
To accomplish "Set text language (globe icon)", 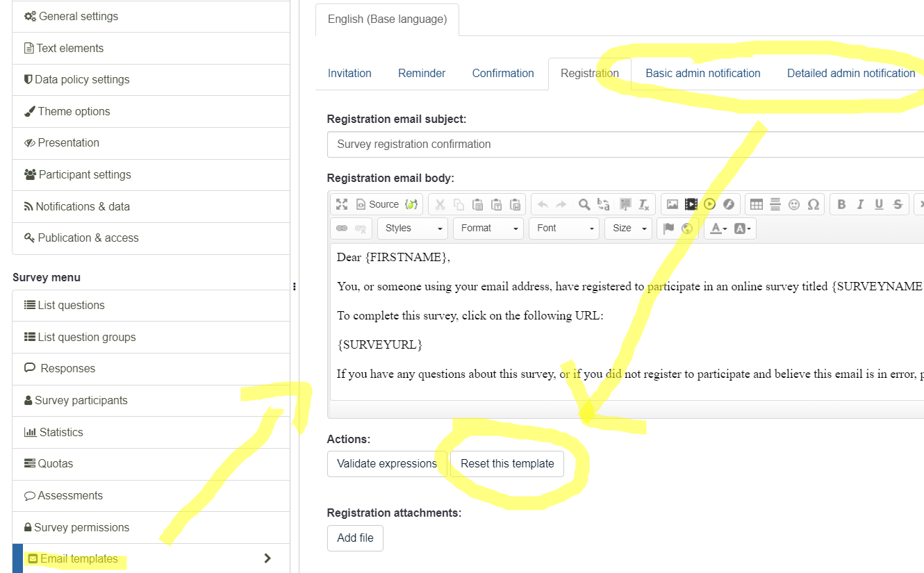I will coord(687,228).
